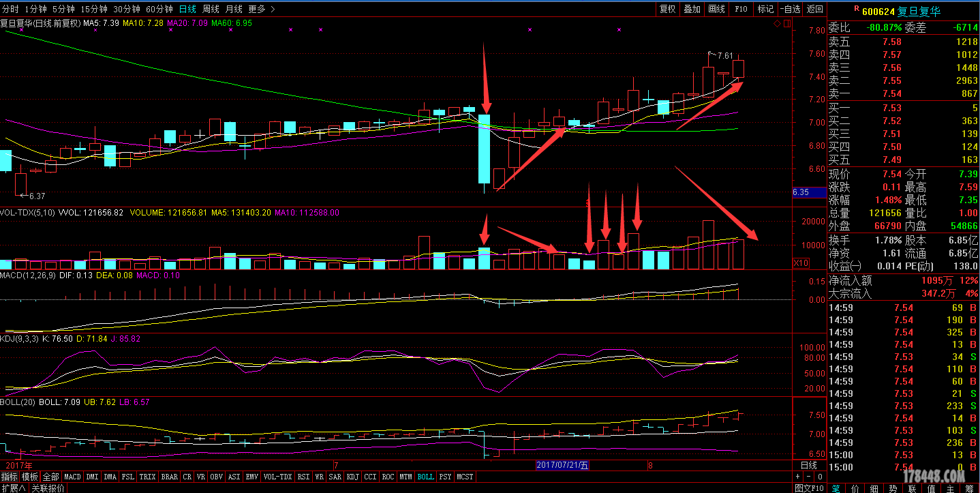Click the 叠加 overlay button

pyautogui.click(x=692, y=9)
